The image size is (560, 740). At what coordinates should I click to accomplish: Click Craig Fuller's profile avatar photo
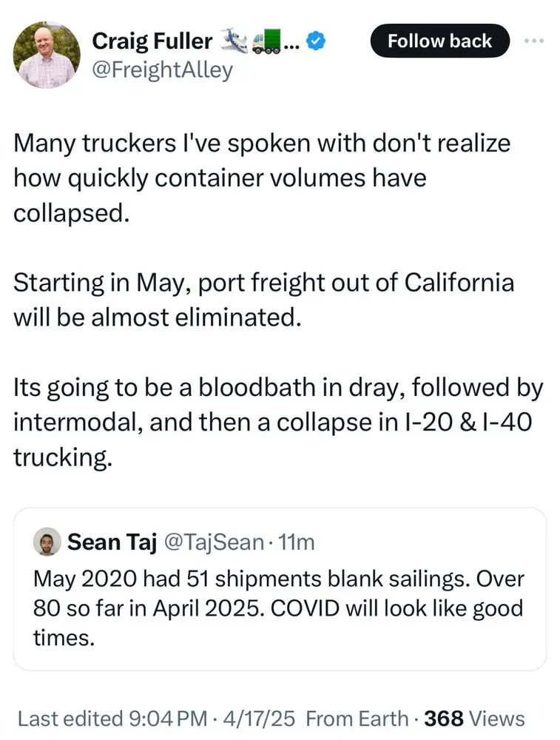48,54
